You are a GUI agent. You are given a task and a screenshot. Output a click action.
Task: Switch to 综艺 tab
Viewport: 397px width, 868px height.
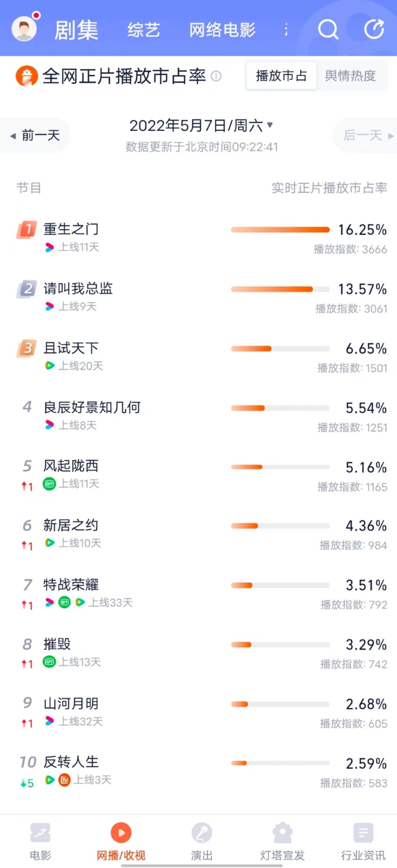click(144, 29)
